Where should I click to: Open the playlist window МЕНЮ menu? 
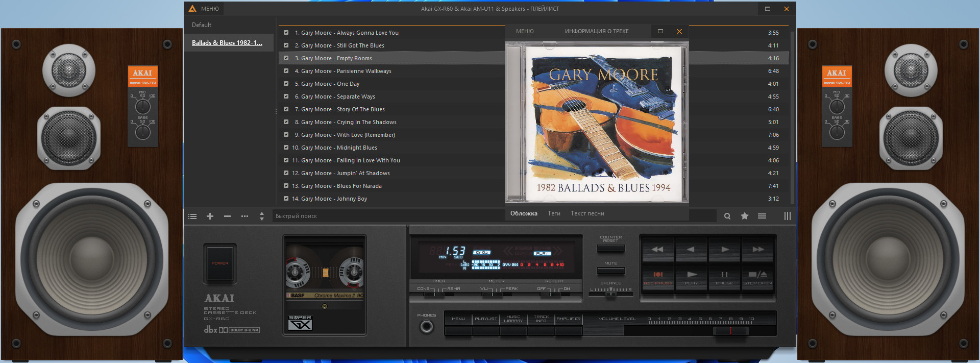pos(210,9)
